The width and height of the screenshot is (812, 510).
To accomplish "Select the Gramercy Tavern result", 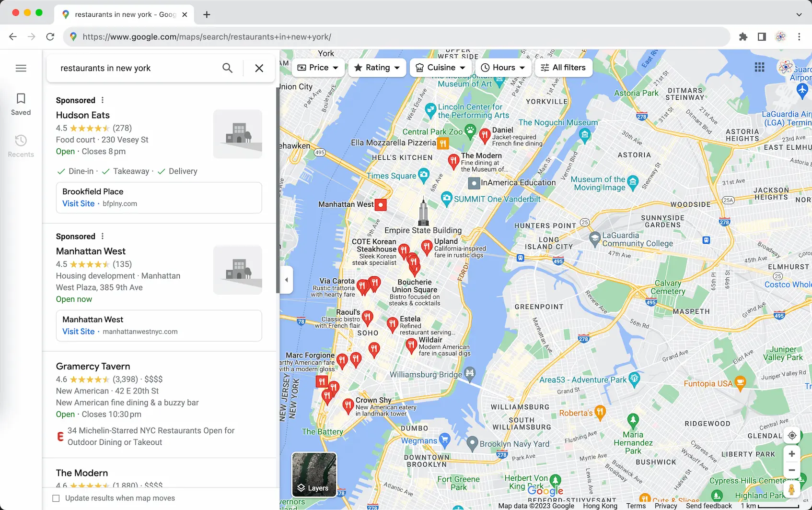I will [93, 367].
